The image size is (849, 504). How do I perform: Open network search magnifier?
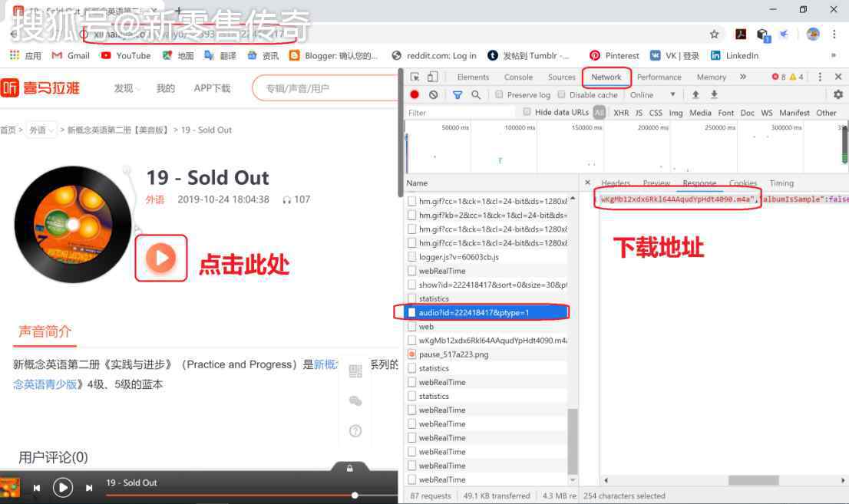click(x=476, y=94)
